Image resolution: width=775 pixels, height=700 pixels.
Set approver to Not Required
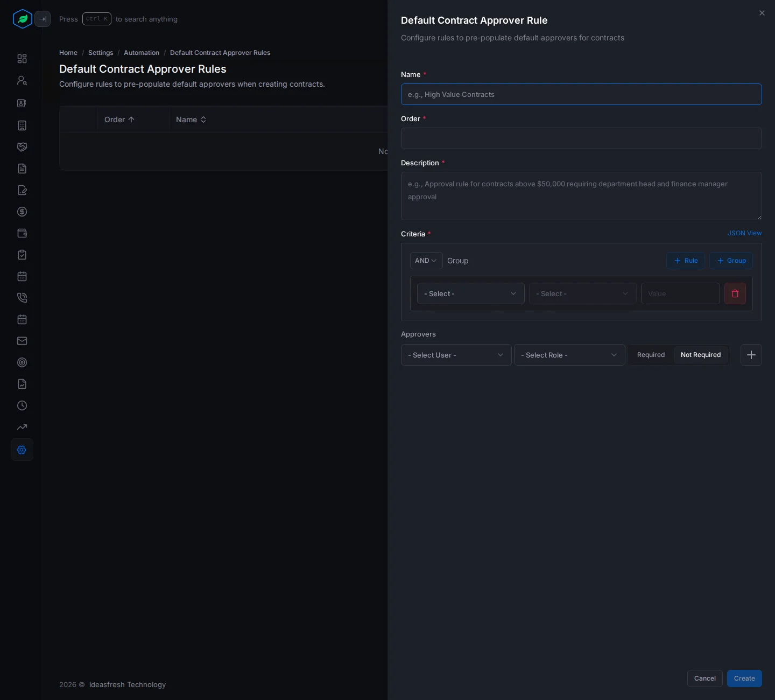click(x=701, y=355)
